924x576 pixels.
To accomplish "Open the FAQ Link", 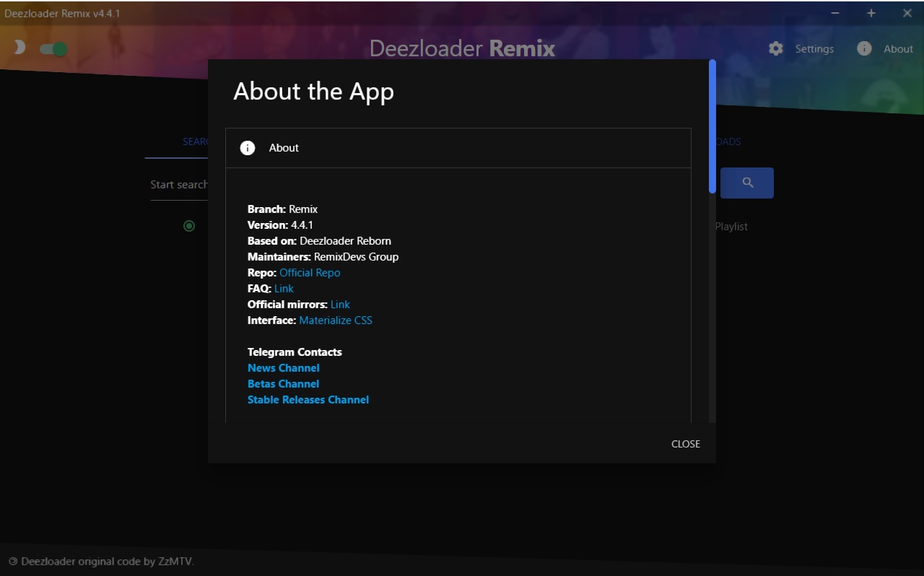I will [284, 289].
